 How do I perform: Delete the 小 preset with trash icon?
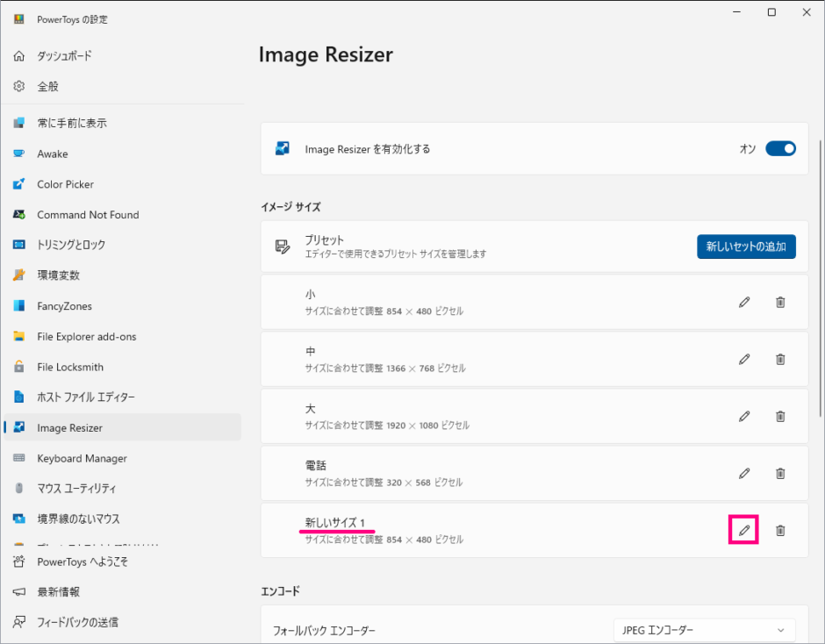(x=780, y=302)
